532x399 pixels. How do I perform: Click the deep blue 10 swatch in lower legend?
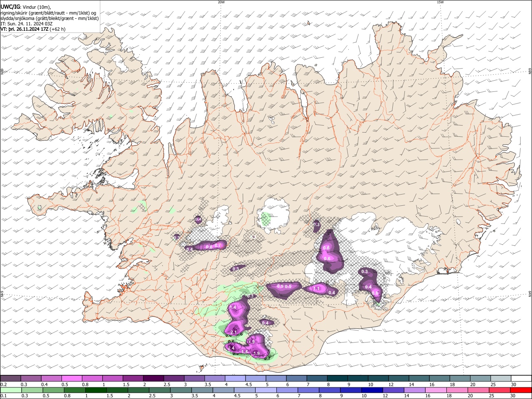tap(372, 390)
